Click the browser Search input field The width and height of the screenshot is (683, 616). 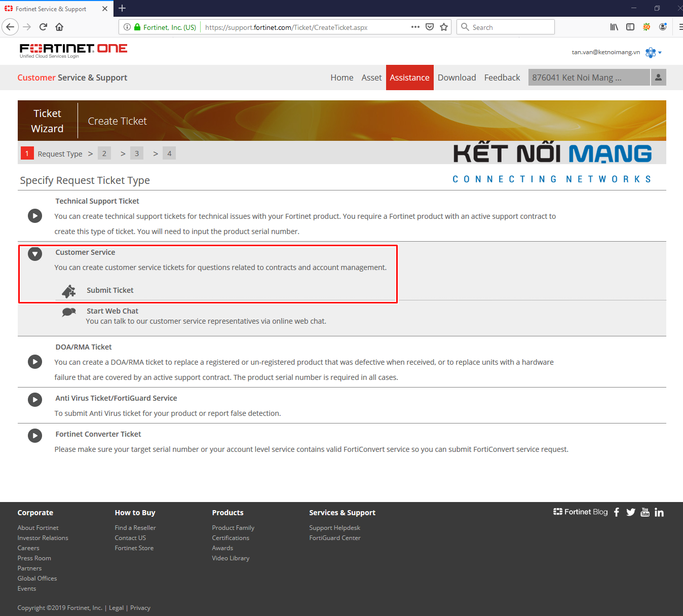pyautogui.click(x=506, y=27)
